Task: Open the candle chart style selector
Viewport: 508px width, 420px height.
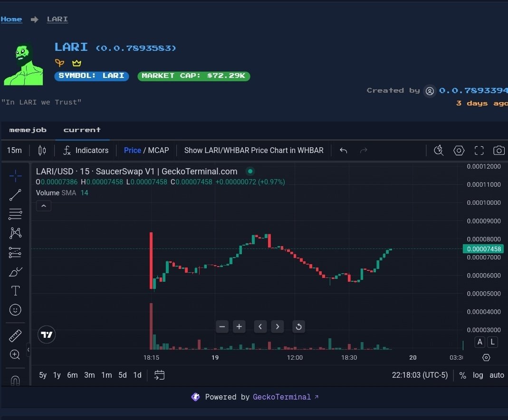Action: pyautogui.click(x=42, y=150)
